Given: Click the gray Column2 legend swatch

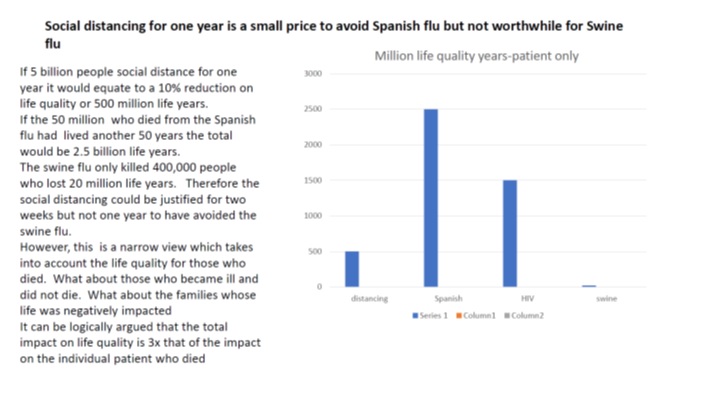Looking at the screenshot, I should tap(507, 315).
